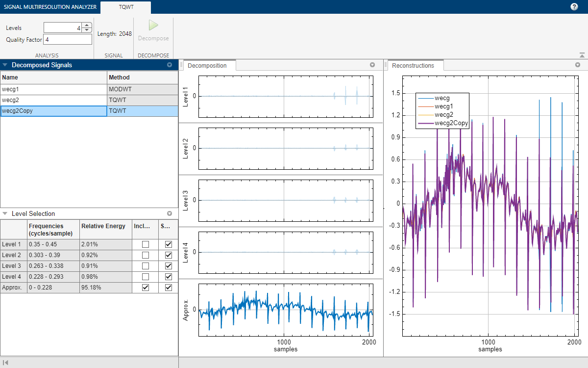Select the Reconstructions plot tab
588x368 pixels.
[x=413, y=65]
